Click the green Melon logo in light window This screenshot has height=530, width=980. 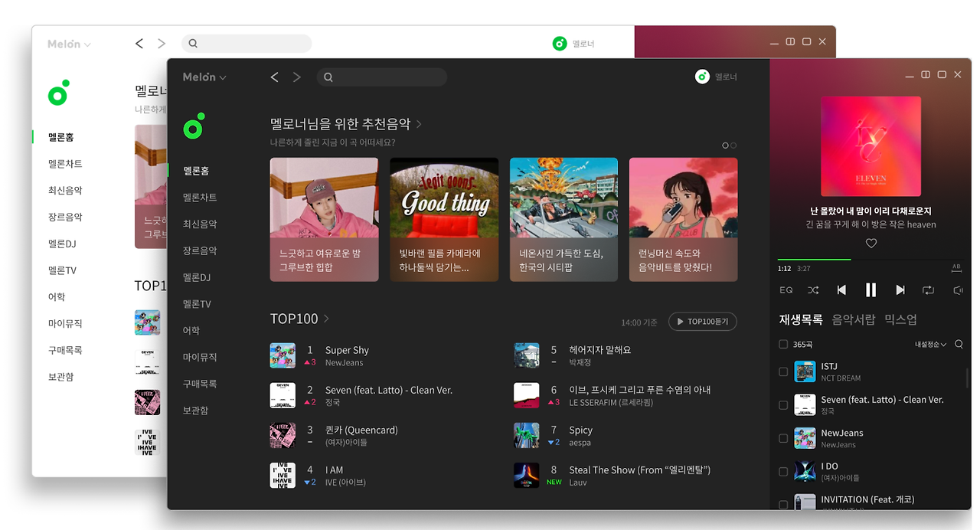(x=58, y=93)
